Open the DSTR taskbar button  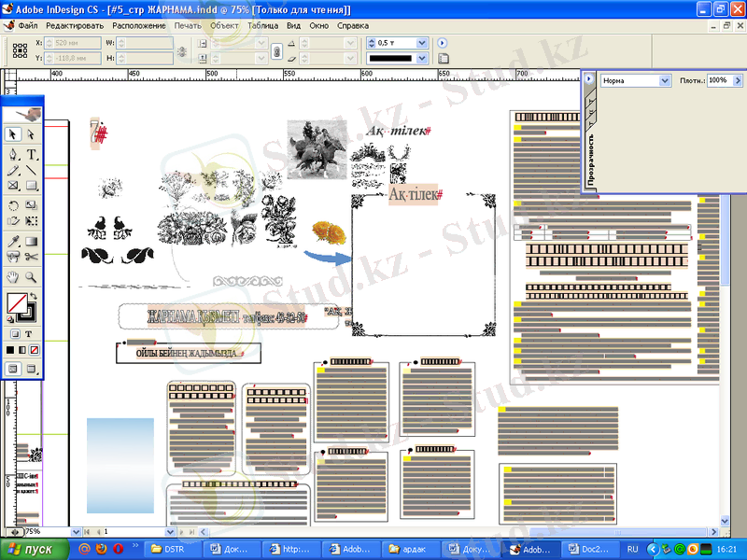tap(169, 549)
